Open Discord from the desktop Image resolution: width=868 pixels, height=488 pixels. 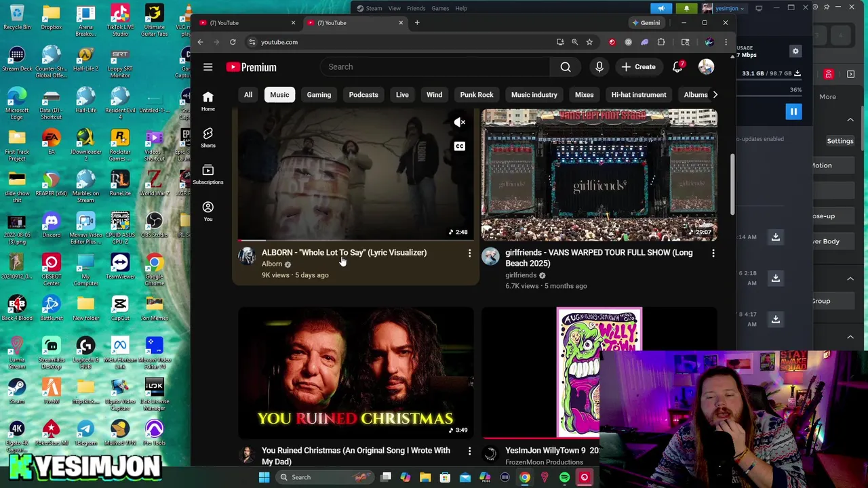pos(51,226)
